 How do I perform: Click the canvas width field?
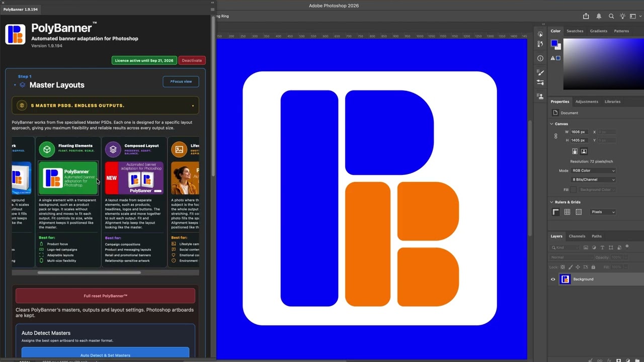click(580, 132)
